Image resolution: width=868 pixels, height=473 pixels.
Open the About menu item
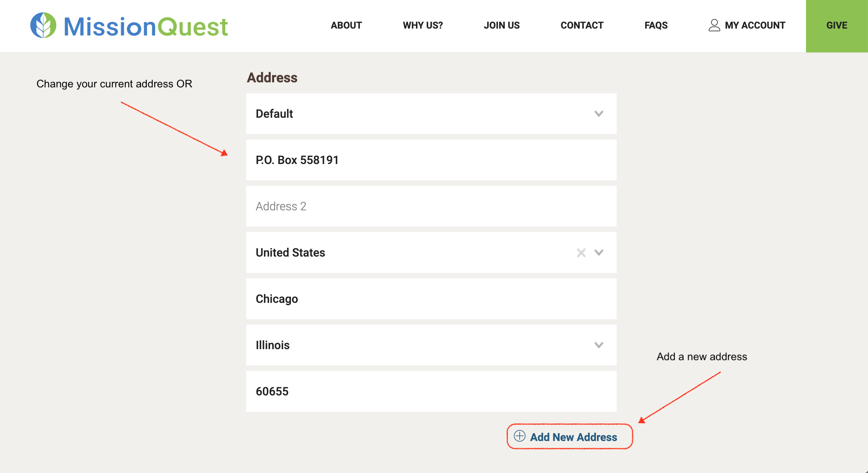pyautogui.click(x=346, y=25)
